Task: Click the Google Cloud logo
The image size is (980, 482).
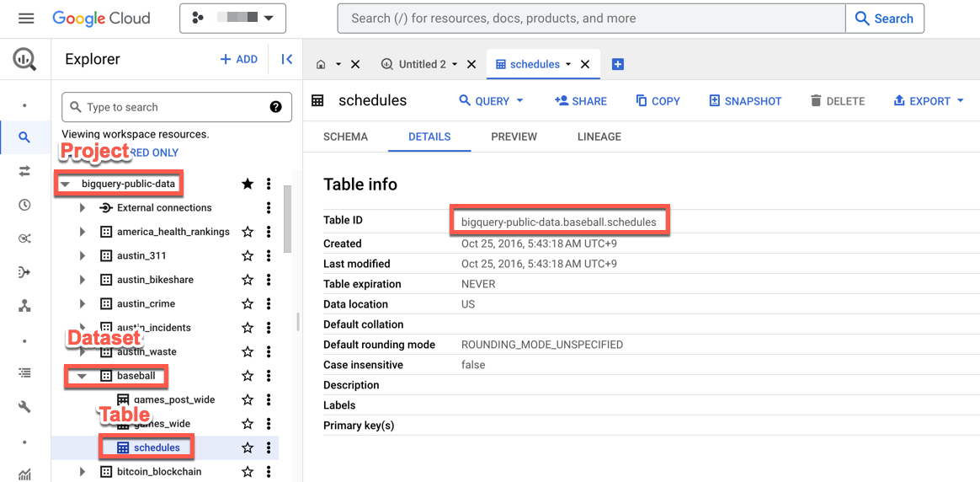Action: click(101, 19)
